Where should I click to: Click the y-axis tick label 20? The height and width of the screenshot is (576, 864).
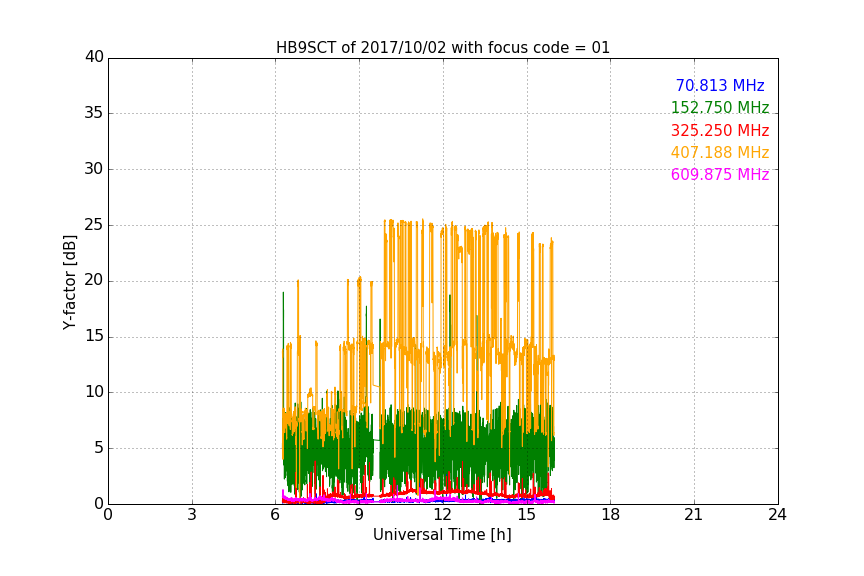94,280
